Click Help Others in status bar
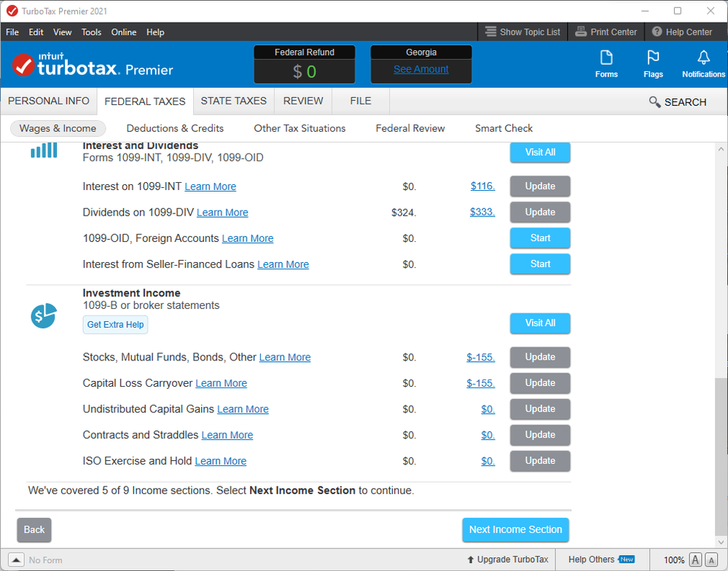Image resolution: width=728 pixels, height=571 pixels. click(x=601, y=560)
